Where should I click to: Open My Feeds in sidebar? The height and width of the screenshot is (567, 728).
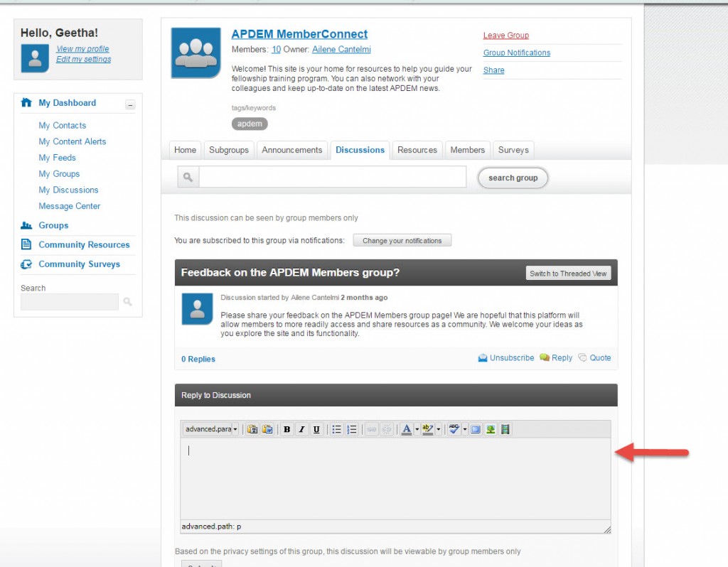pyautogui.click(x=57, y=158)
